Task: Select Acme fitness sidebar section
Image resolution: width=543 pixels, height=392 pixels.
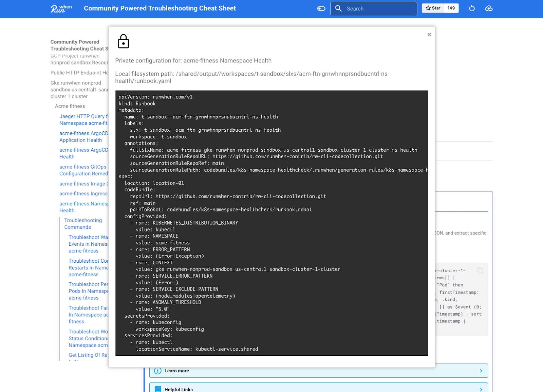Action: 70,106
